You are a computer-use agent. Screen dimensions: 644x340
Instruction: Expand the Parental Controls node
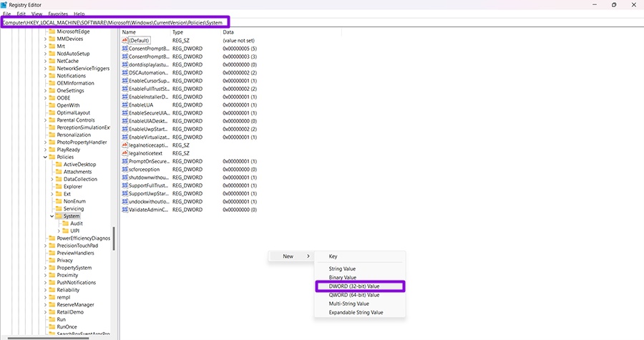pyautogui.click(x=45, y=120)
